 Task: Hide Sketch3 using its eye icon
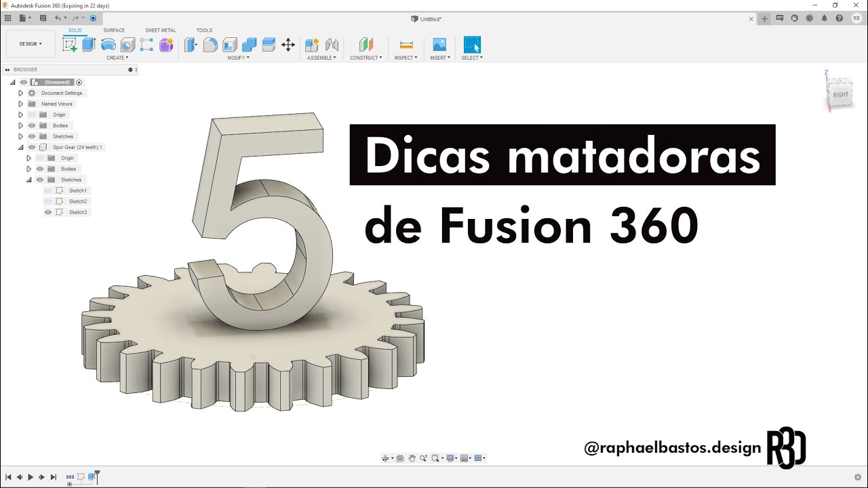coord(48,212)
